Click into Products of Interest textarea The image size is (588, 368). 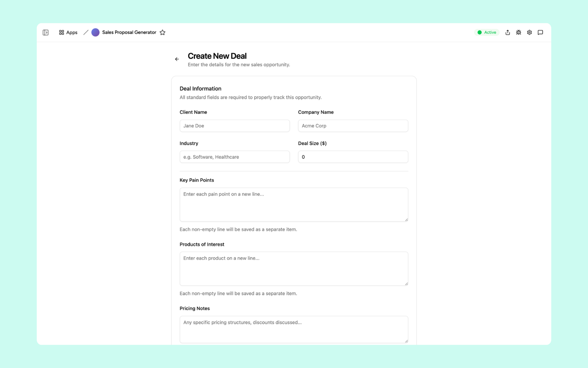point(294,269)
